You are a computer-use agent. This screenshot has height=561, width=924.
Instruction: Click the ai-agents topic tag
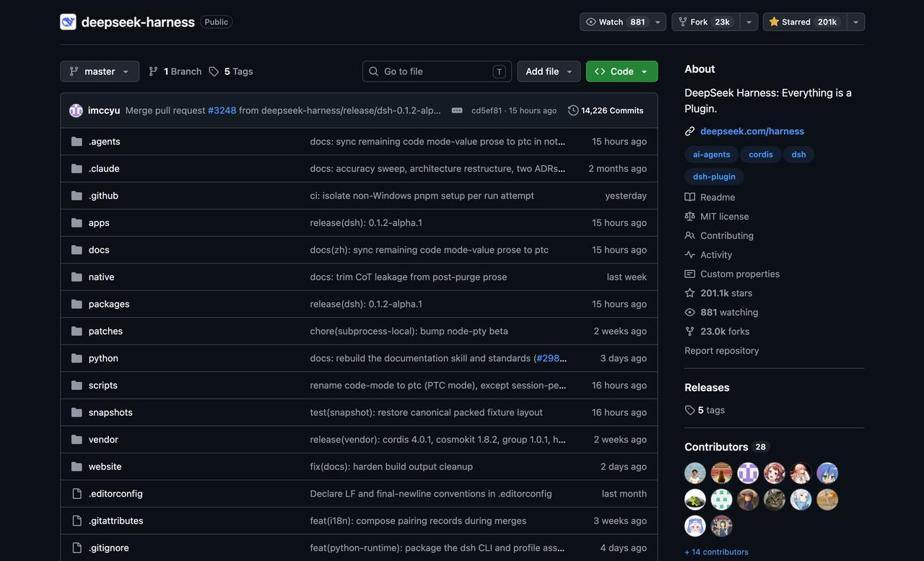click(712, 155)
